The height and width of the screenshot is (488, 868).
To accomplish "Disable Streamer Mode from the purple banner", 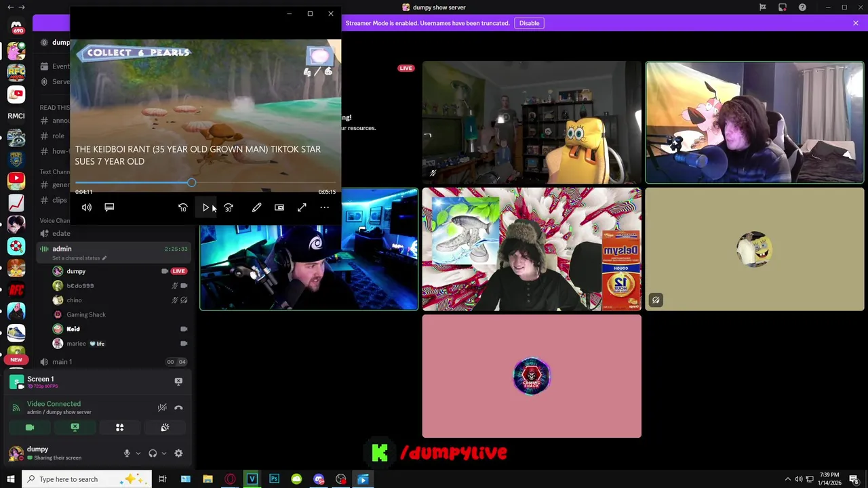I will [x=529, y=23].
